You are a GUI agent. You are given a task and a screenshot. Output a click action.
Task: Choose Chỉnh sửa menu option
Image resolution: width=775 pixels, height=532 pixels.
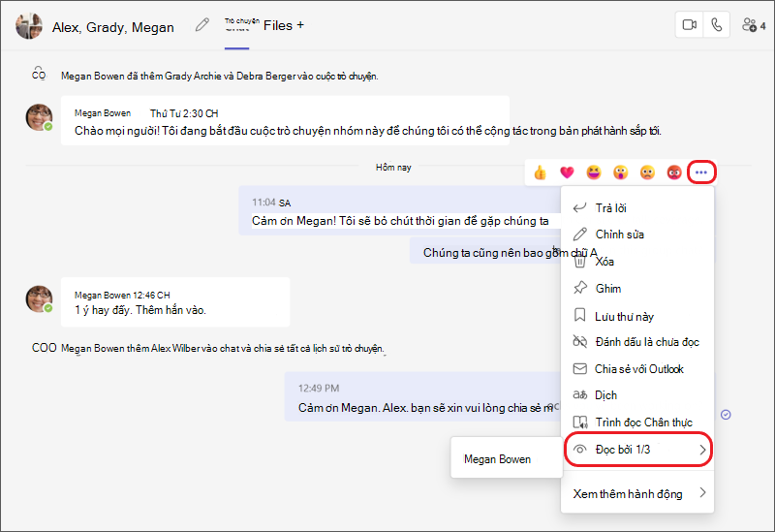click(638, 235)
